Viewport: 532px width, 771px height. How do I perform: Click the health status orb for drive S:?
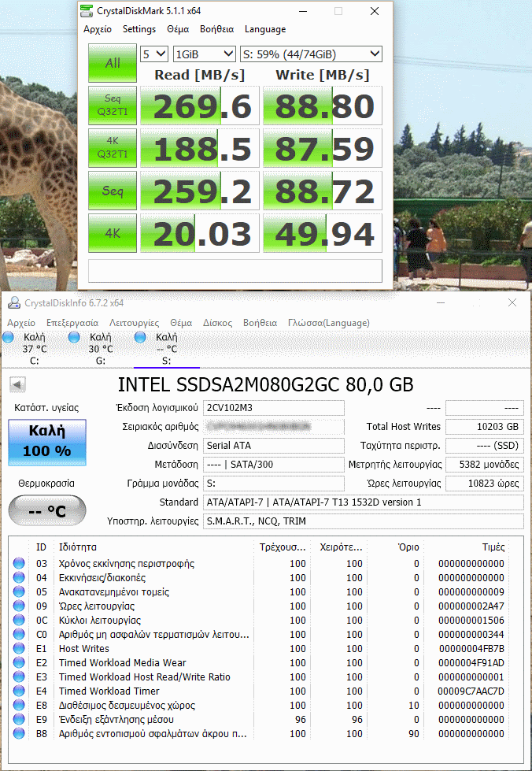[140, 337]
